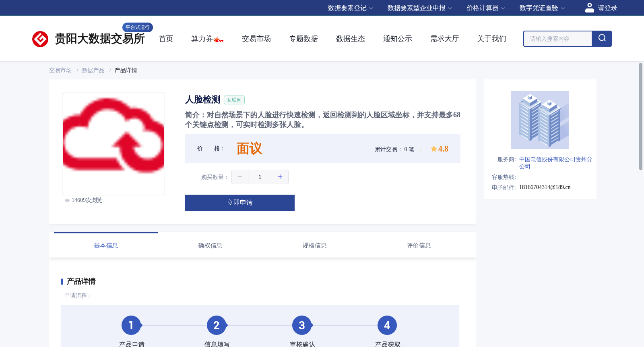This screenshot has height=347, width=644.
Task: Switch to the 规格信息 tab
Action: [x=314, y=245]
